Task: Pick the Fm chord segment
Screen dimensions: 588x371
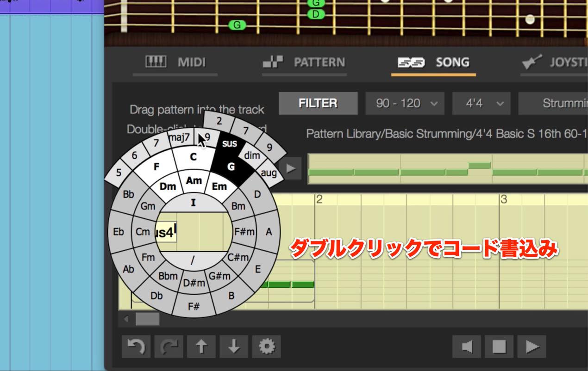Action: click(148, 257)
